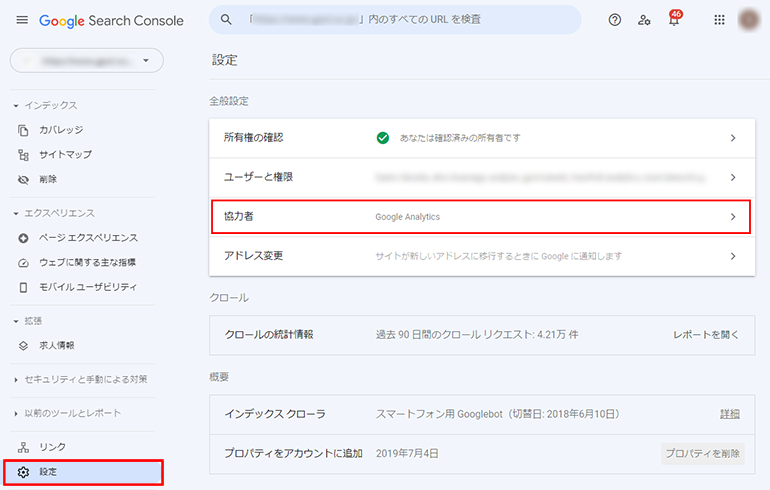
Task: Open notifications bell with 46 badge
Action: coord(674,20)
